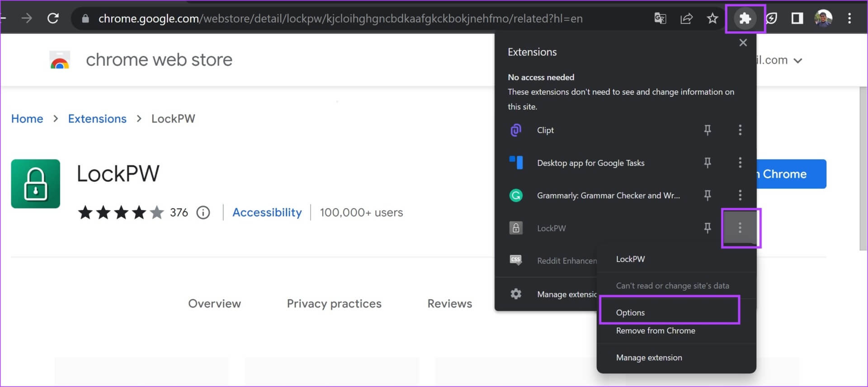Click the star rating for LockPW
This screenshot has height=387, width=868.
coord(121,212)
